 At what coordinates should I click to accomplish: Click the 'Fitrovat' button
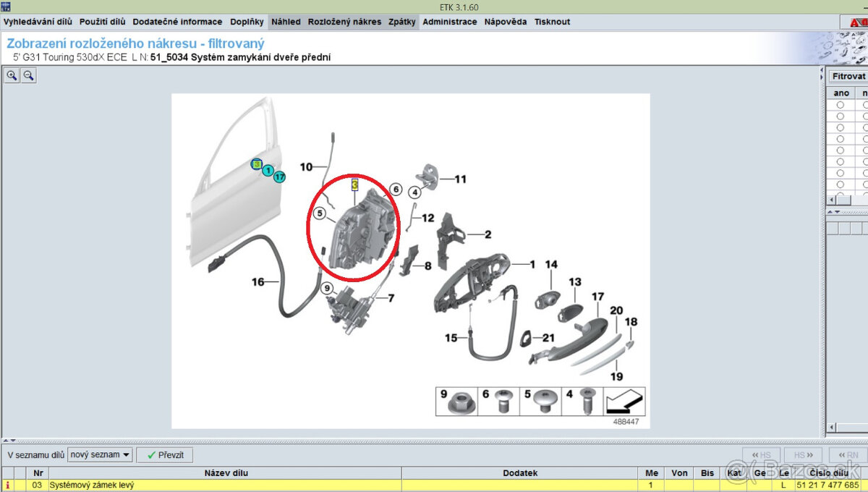[848, 76]
